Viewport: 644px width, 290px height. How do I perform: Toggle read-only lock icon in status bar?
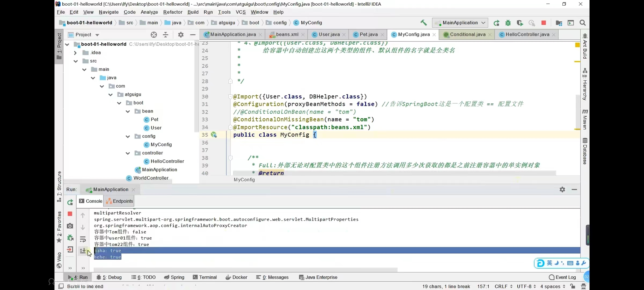572,286
